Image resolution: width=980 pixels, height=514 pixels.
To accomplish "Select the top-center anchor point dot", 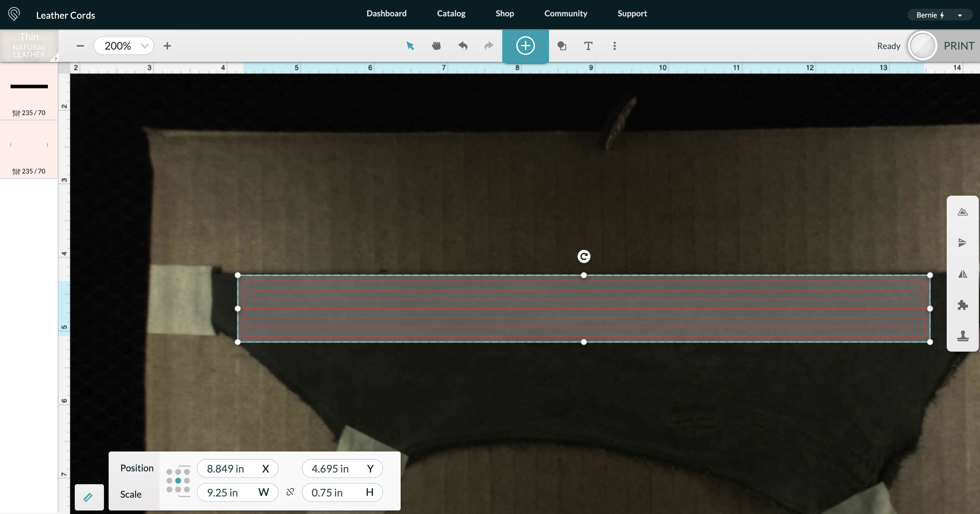I will pyautogui.click(x=178, y=472).
